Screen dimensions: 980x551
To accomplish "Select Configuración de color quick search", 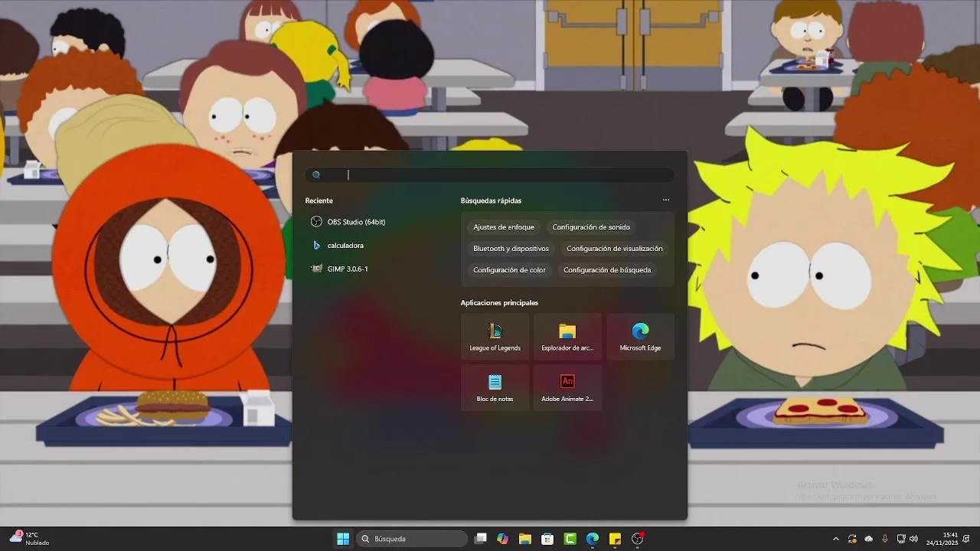I will (509, 270).
